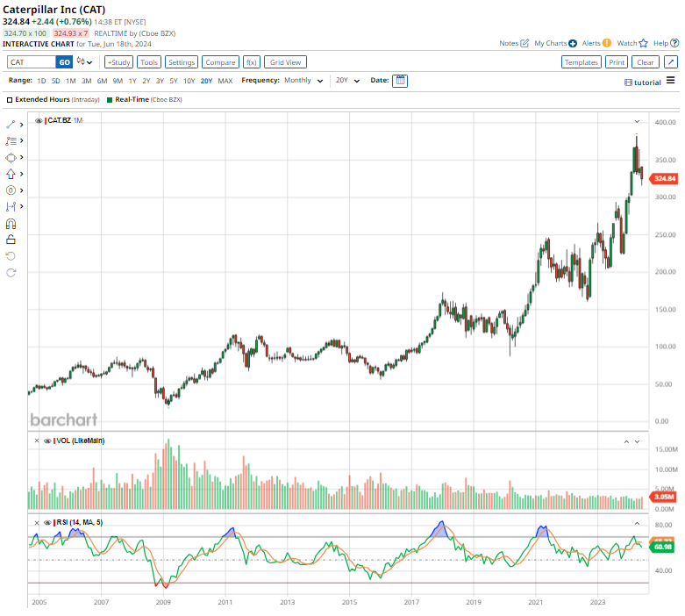Open the date picker calendar icon
685x616 pixels.
pyautogui.click(x=400, y=81)
